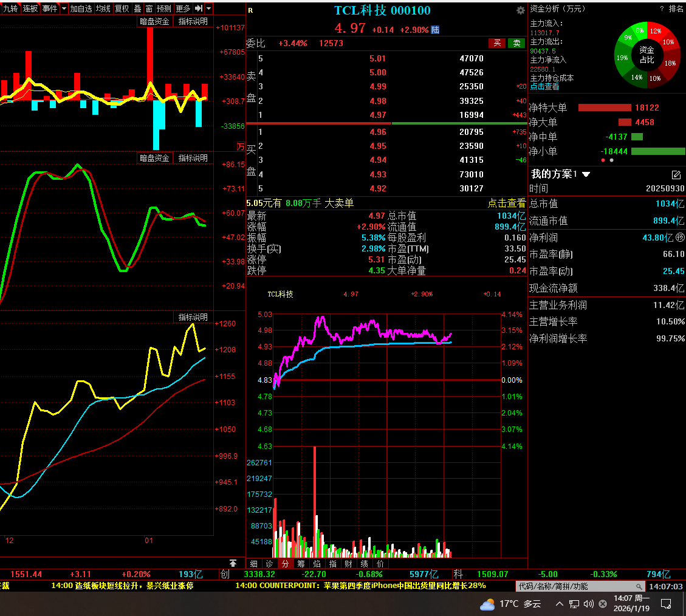
Task: Click the 科 index label in status bar
Action: coord(458,574)
